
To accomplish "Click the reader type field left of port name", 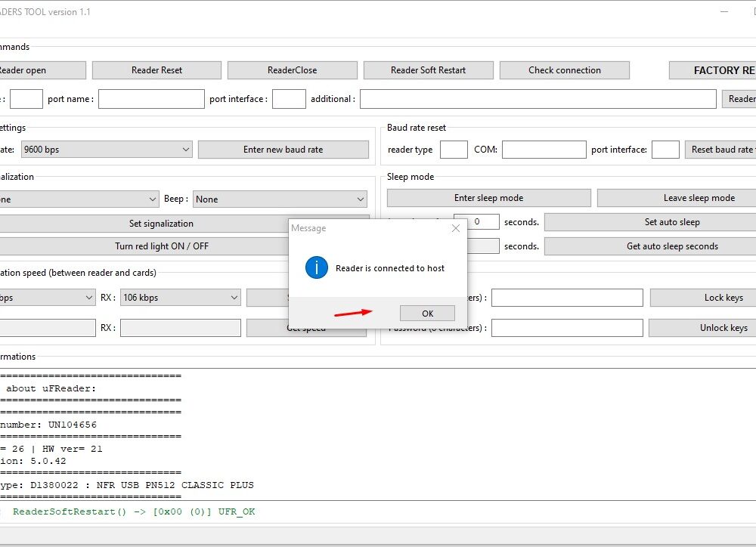I will tap(26, 99).
